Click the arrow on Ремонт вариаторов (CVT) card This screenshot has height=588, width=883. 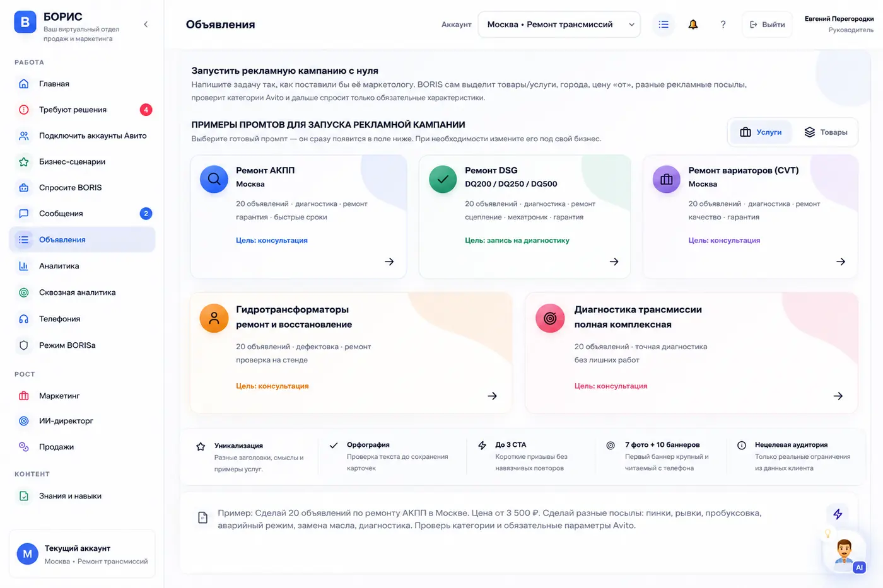841,262
